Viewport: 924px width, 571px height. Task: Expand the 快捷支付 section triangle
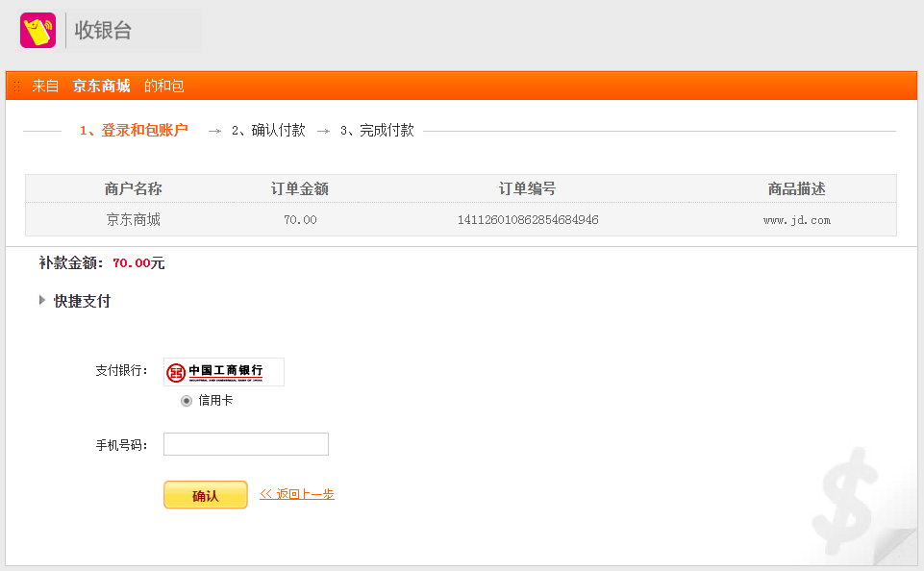[x=42, y=301]
